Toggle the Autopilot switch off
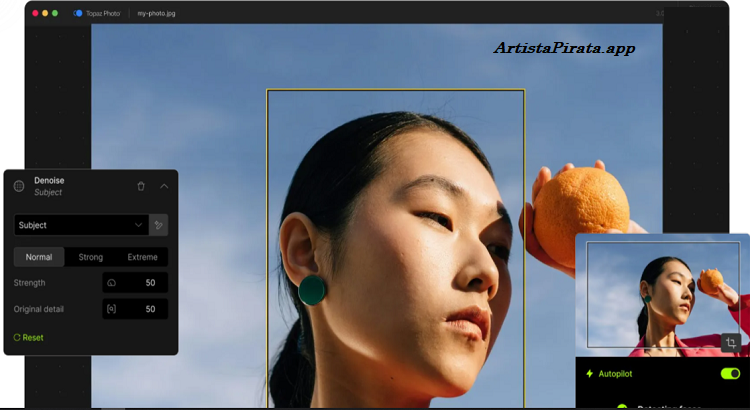Screen dimensions: 750x410 pos(729,373)
